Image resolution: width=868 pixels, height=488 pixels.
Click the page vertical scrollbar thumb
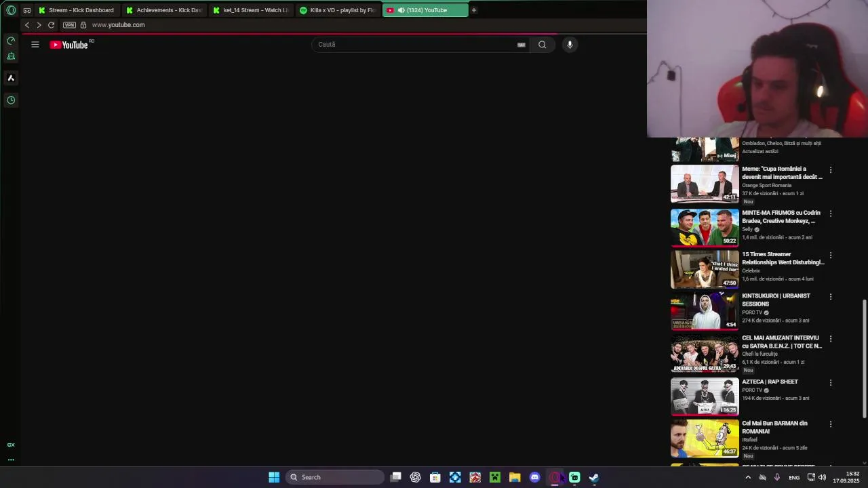coord(864,358)
